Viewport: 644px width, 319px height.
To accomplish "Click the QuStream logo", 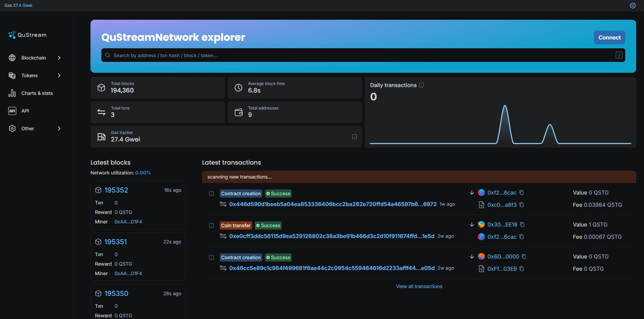I will (x=28, y=35).
